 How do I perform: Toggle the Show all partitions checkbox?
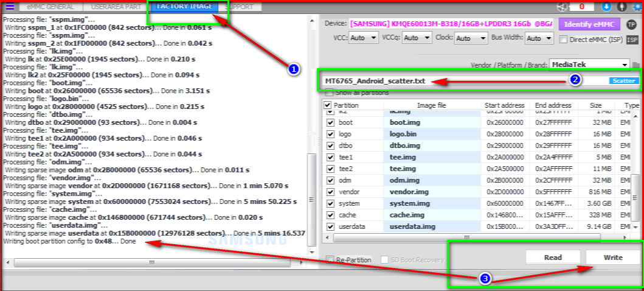[329, 93]
